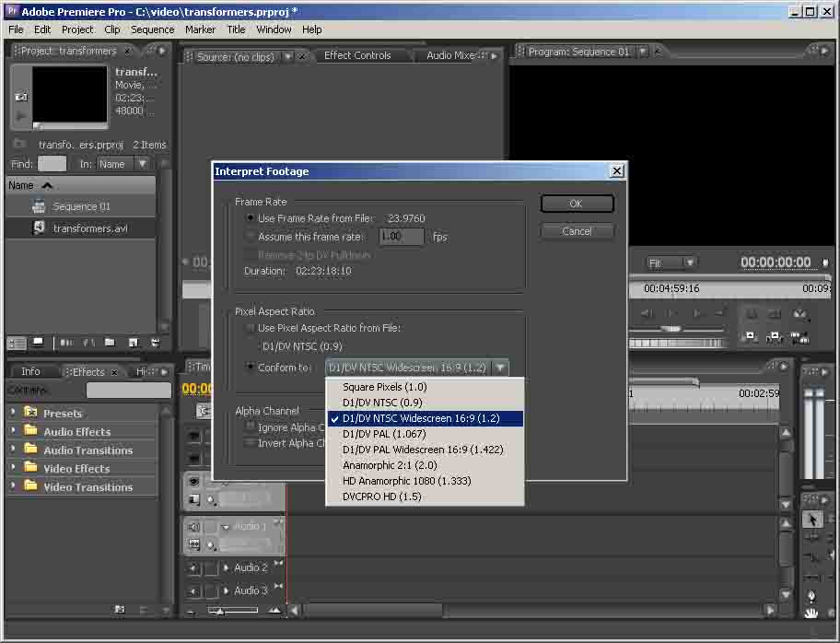Mute Audio 3 track speaker toggle
Viewport: 840px width, 643px height.
pyautogui.click(x=194, y=591)
